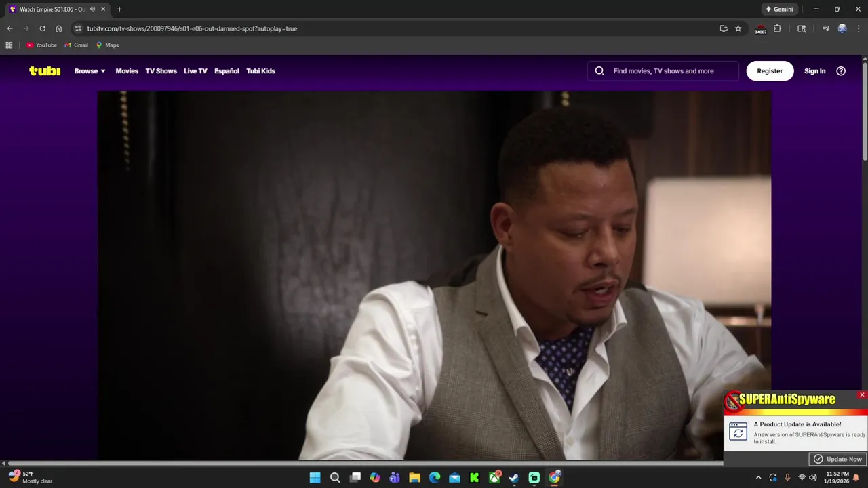Go to the Movies section
Screen dimensions: 868x488
127,70
